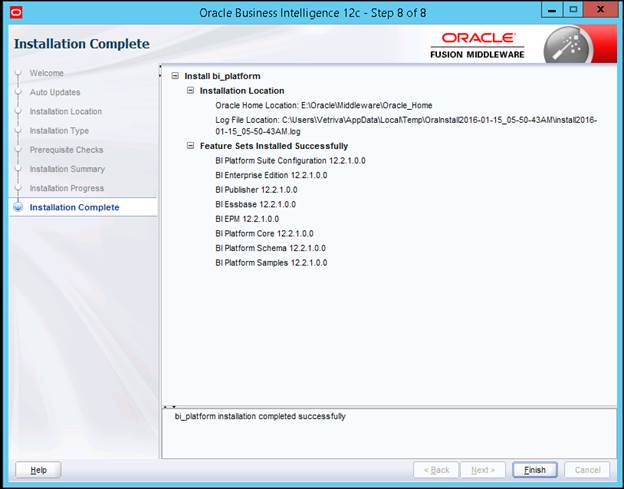Select the Installation Progress step

coord(66,188)
